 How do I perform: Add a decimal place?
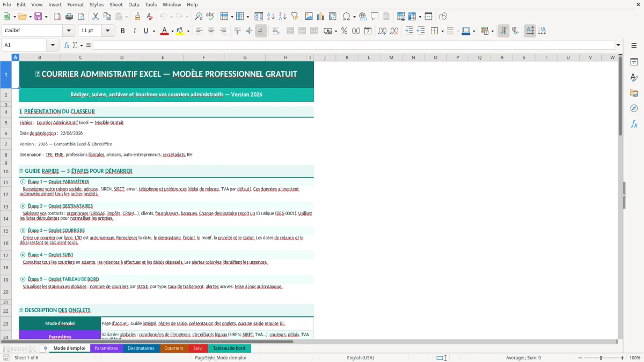point(382,31)
